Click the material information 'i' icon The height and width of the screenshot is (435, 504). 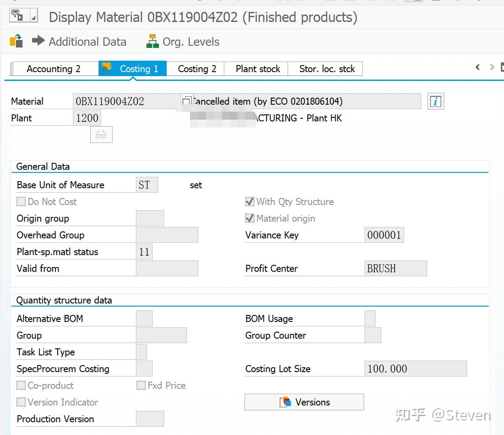pos(435,102)
